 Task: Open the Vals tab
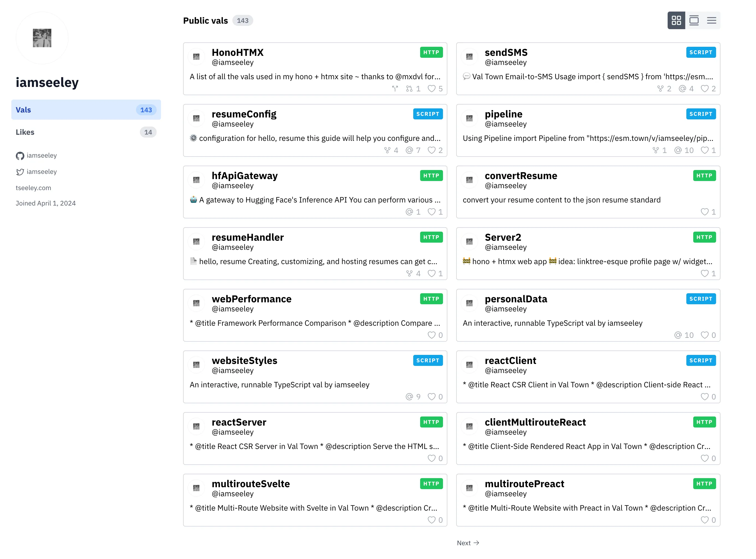click(86, 110)
